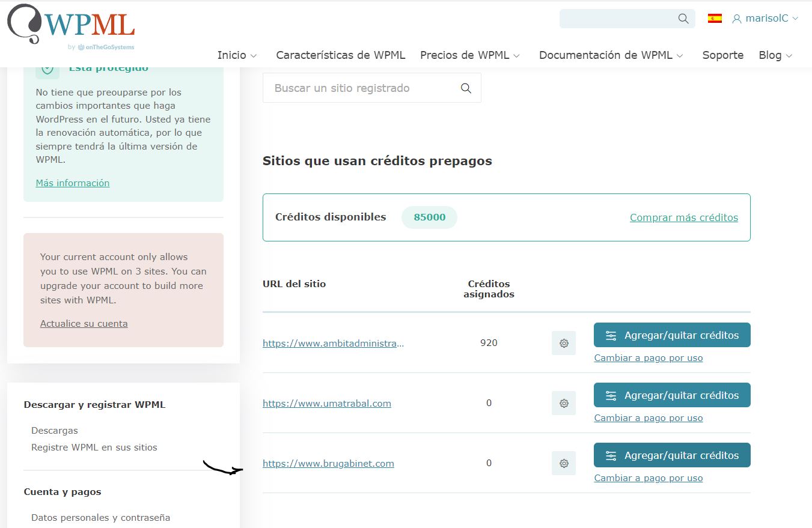Click the sliders icon in umatrabal.com credits button
This screenshot has width=812, height=528.
pos(611,396)
